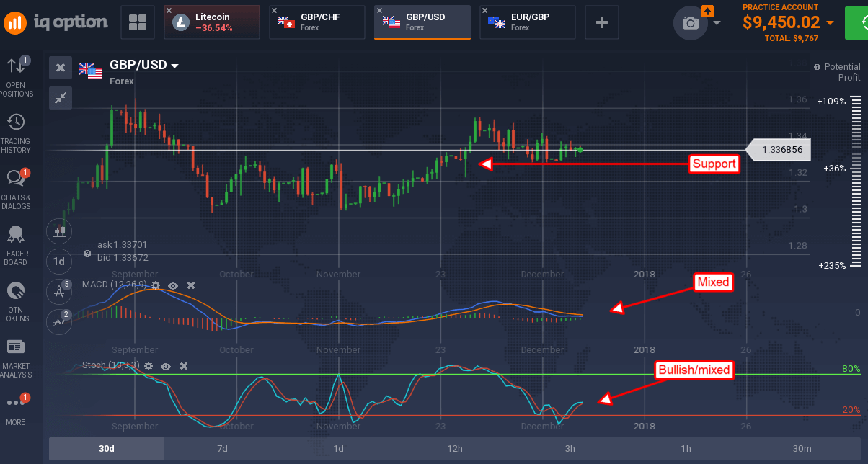The image size is (868, 464).
Task: Click the MACD (12,26,9) label
Action: coord(114,285)
